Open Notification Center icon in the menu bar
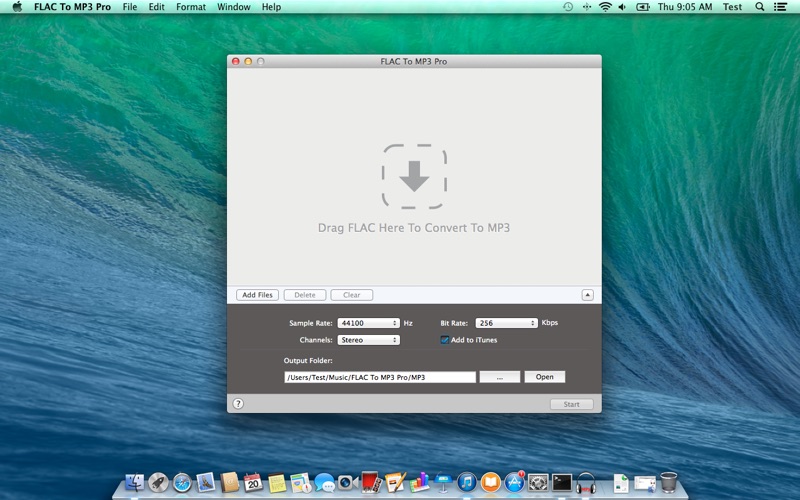 tap(780, 7)
